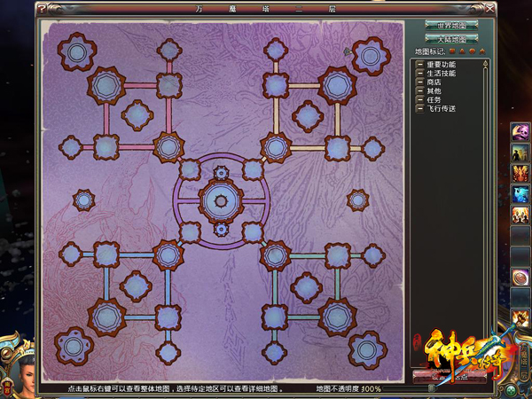Collapse the 其他 category
This screenshot has height=399, width=532.
coord(420,90)
